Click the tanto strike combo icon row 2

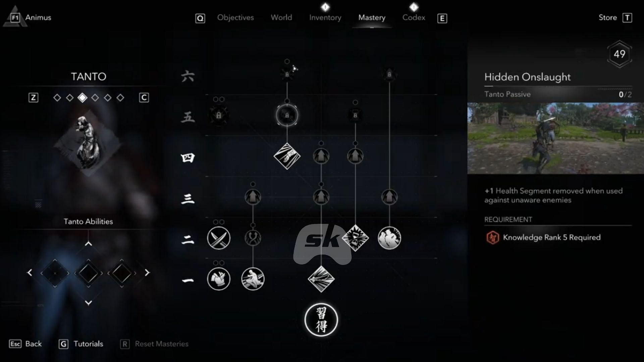tap(218, 238)
